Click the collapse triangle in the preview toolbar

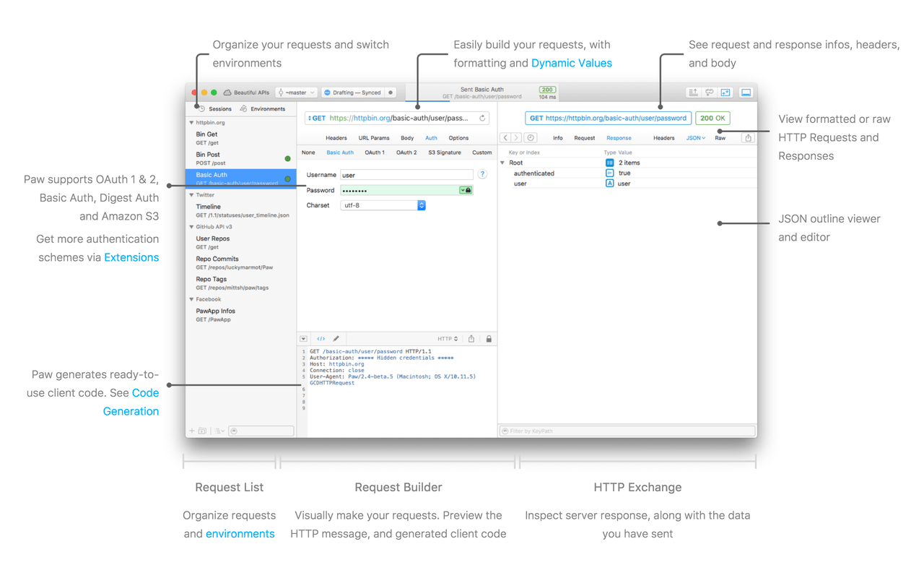[x=304, y=339]
